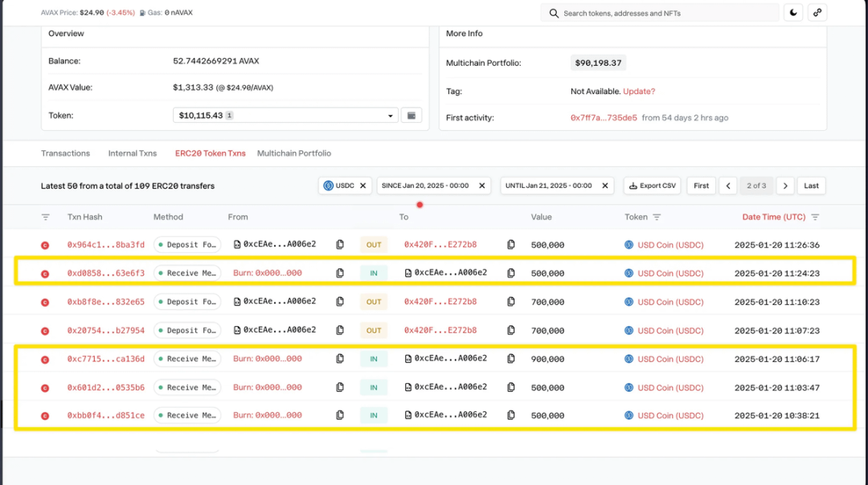Click the wallet icon beside token dropdown
The height and width of the screenshot is (485, 868).
tap(411, 116)
